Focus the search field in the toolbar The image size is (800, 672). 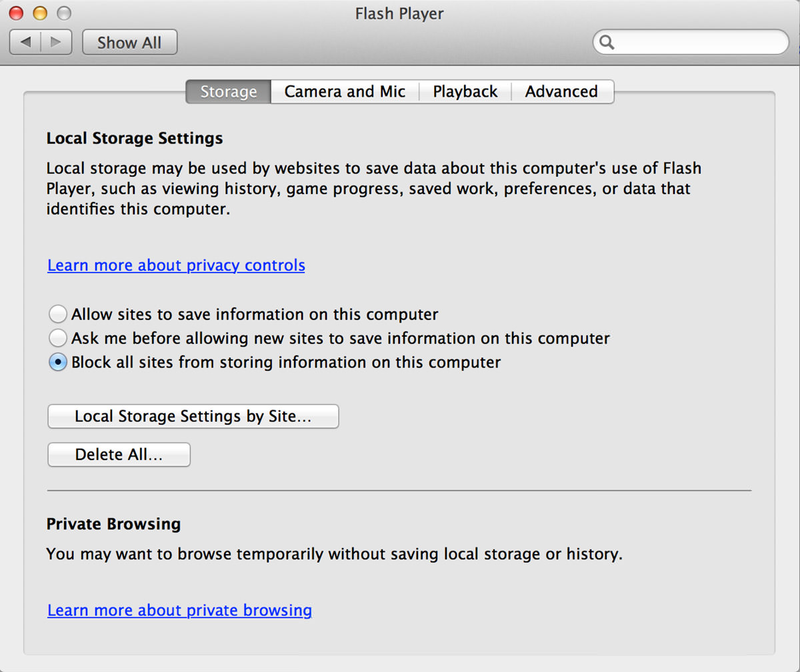(691, 43)
